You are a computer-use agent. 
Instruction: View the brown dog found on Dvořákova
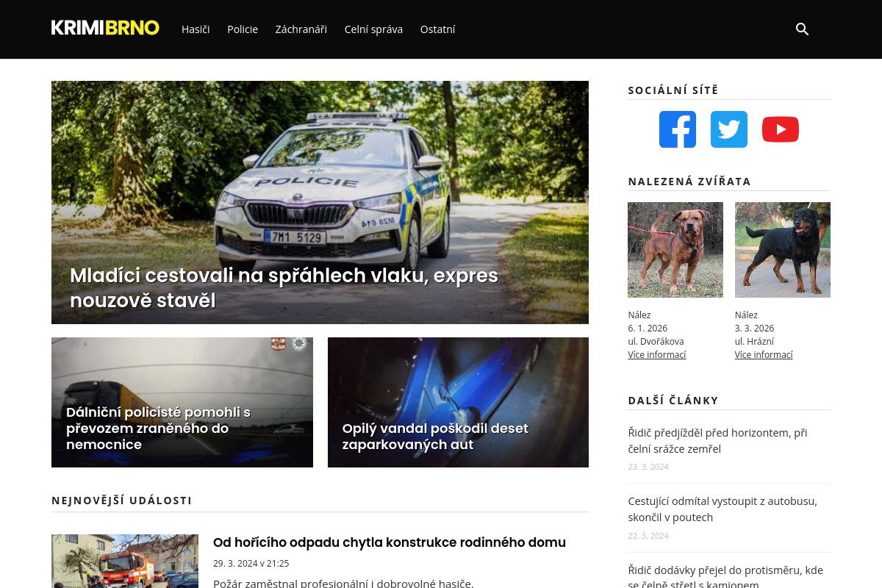tap(675, 250)
